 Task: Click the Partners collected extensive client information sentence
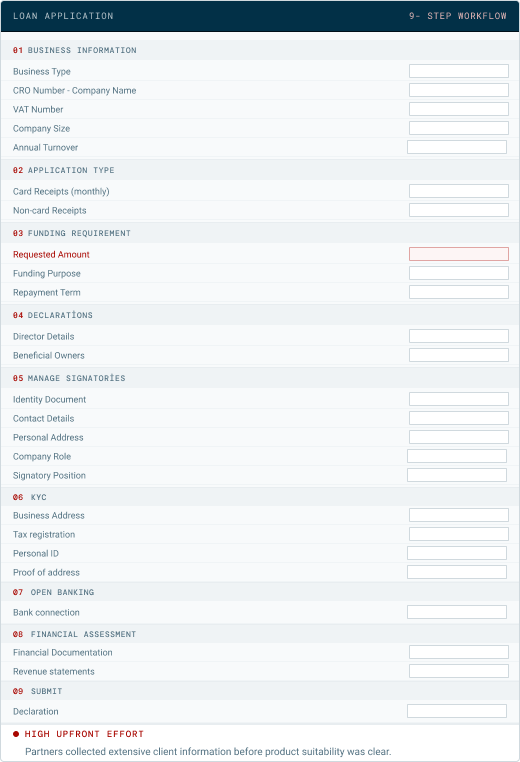[x=208, y=751]
